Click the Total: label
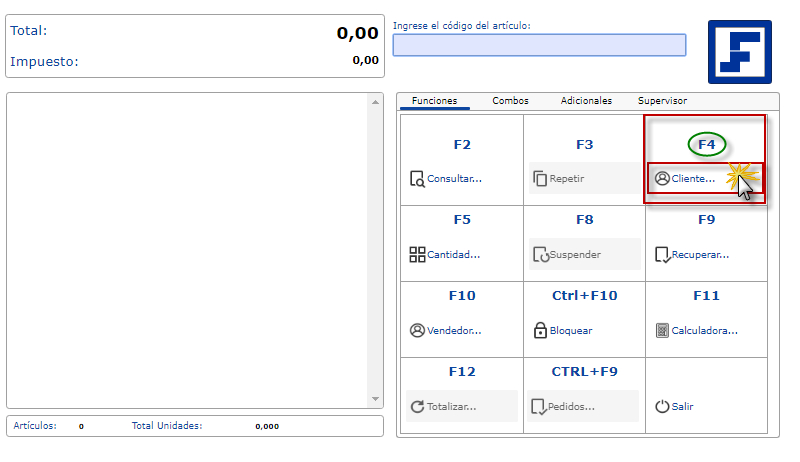Viewport: 800px width, 462px height. click(29, 31)
